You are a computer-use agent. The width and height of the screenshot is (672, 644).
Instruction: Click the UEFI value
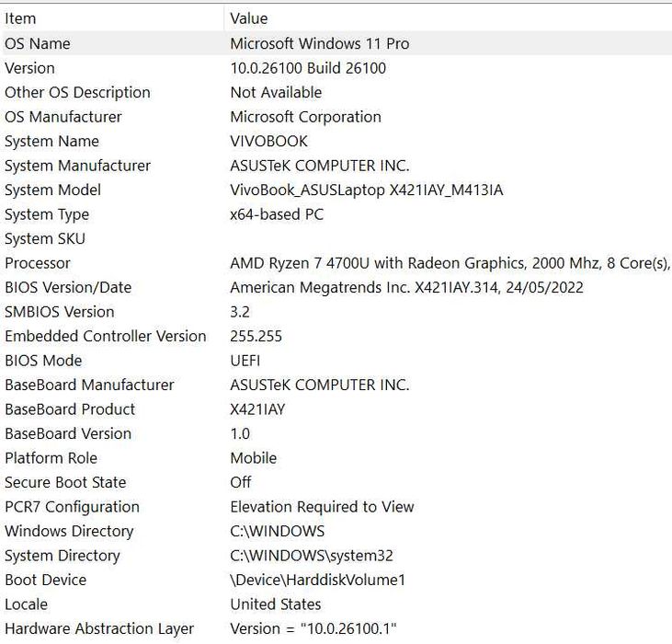(245, 361)
